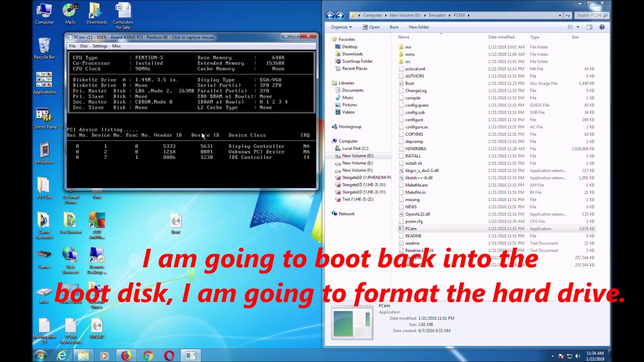This screenshot has height=362, width=644.
Task: Open Tor Browser desktop icon
Action: point(70,223)
